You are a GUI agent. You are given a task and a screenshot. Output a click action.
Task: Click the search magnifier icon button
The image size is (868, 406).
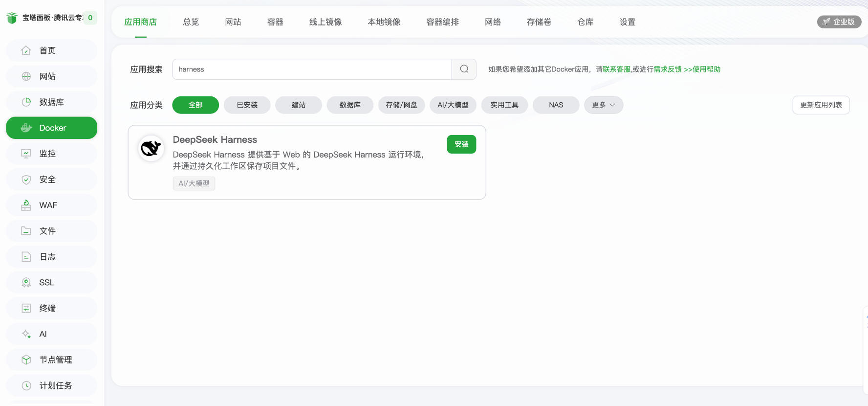464,69
